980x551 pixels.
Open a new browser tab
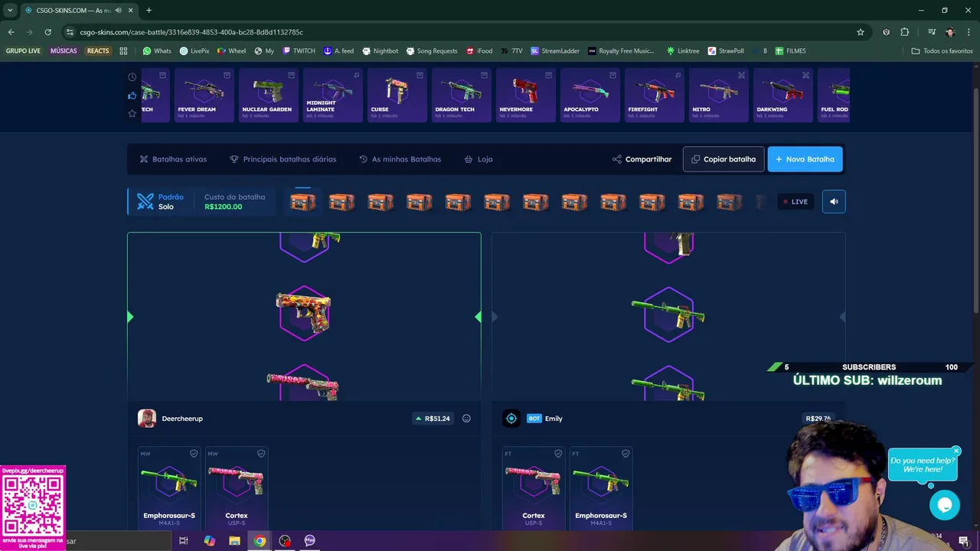[149, 10]
